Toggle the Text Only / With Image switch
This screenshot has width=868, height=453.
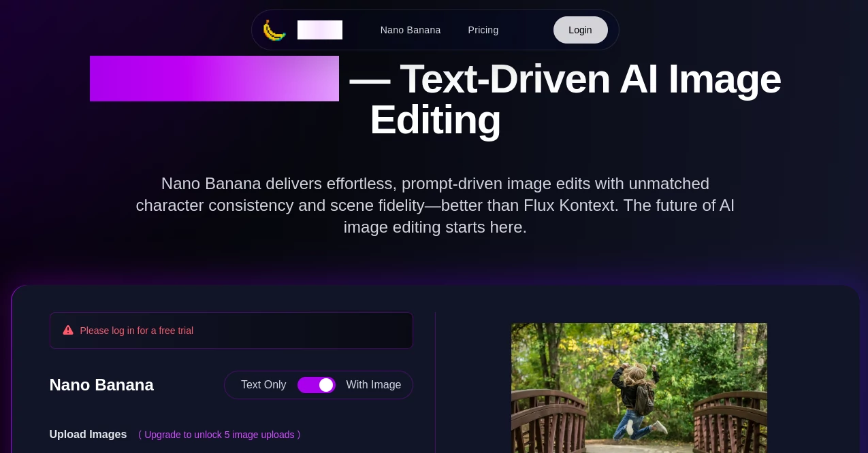tap(317, 385)
